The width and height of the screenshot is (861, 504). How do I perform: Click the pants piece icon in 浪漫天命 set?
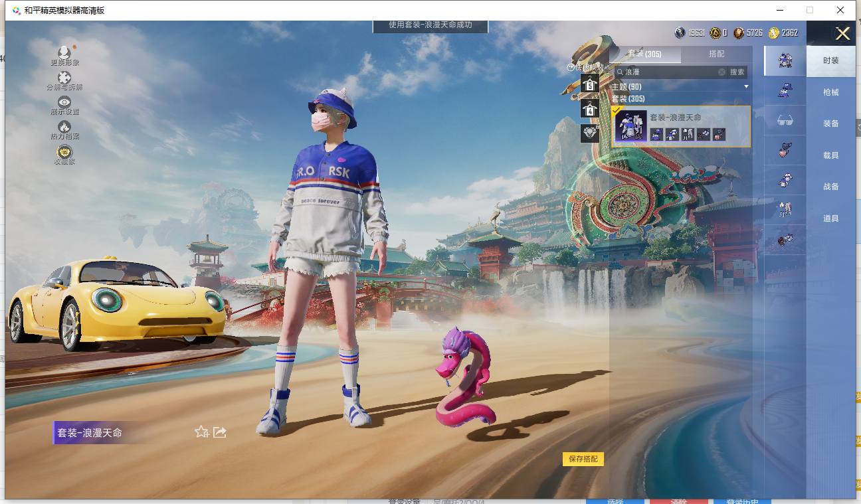[688, 134]
